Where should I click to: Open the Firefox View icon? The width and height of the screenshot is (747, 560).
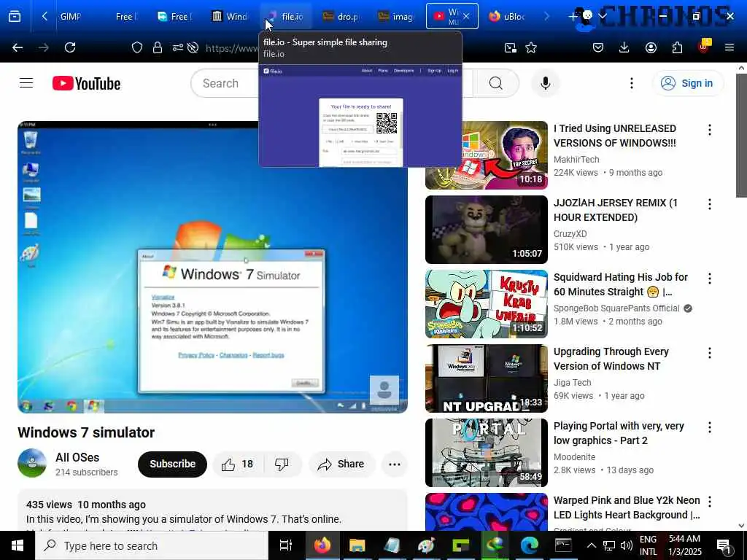[x=15, y=17]
